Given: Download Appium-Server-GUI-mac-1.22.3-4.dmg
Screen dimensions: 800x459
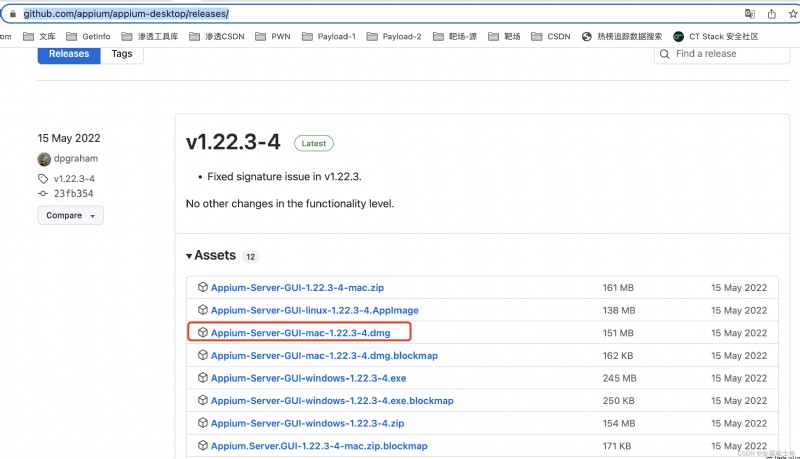Looking at the screenshot, I should (301, 333).
